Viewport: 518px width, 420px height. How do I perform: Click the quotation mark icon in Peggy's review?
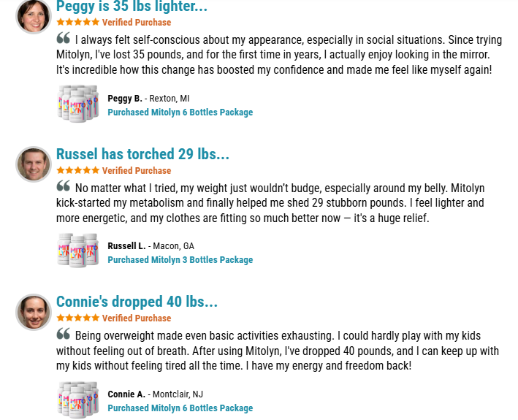pyautogui.click(x=63, y=38)
